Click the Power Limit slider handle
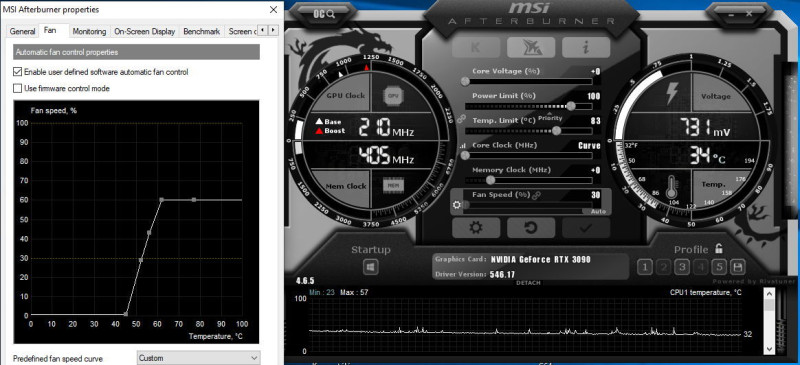 coord(571,106)
